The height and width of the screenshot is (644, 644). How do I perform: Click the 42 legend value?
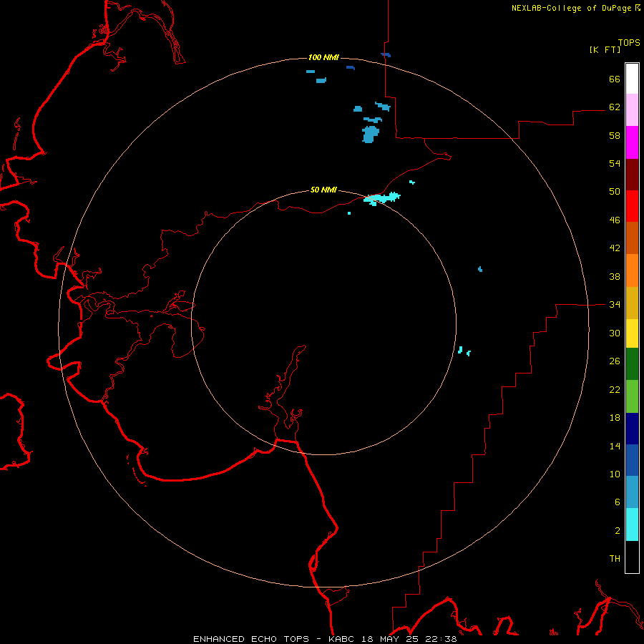tap(615, 248)
